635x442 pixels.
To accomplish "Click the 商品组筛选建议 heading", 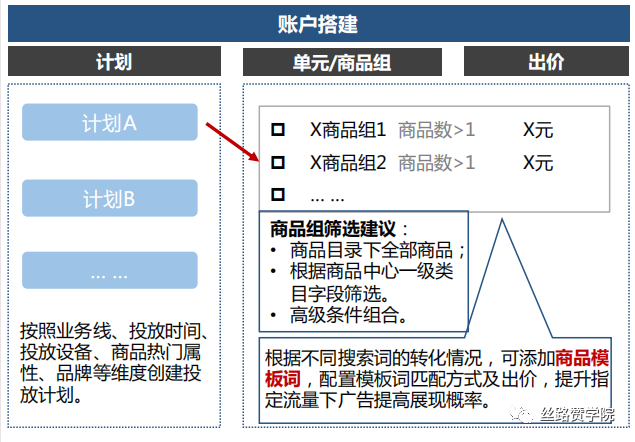I will [334, 229].
